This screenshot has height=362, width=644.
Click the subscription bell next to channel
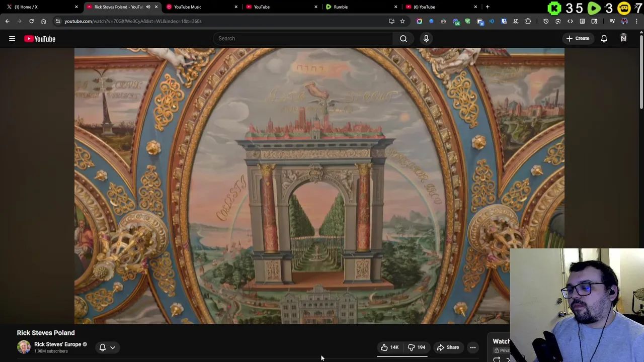coord(103,347)
